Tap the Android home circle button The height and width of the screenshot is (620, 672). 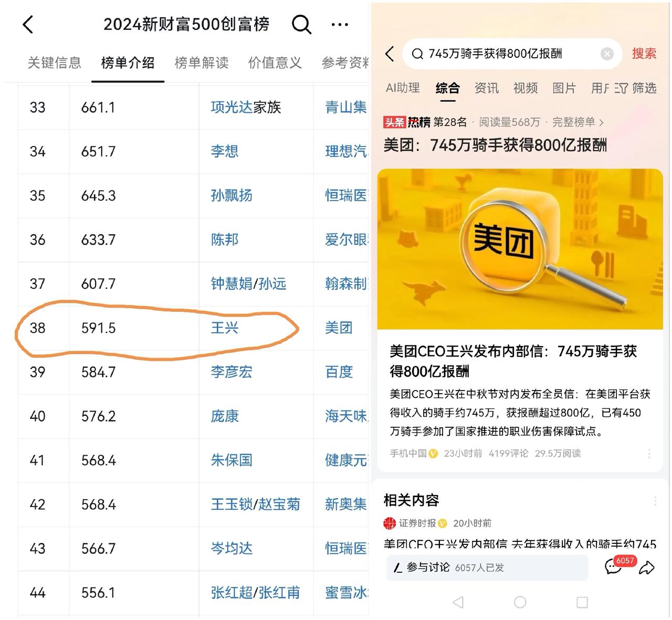coord(520,602)
